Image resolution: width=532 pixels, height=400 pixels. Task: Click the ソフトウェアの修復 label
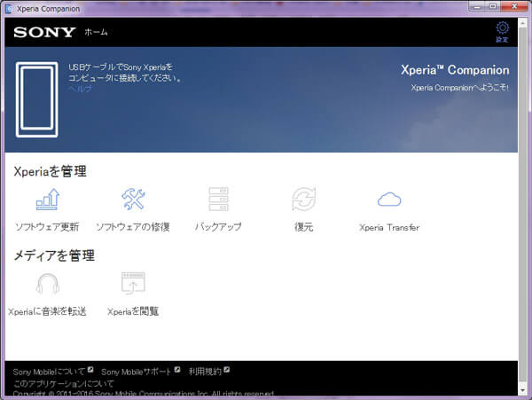click(x=133, y=227)
